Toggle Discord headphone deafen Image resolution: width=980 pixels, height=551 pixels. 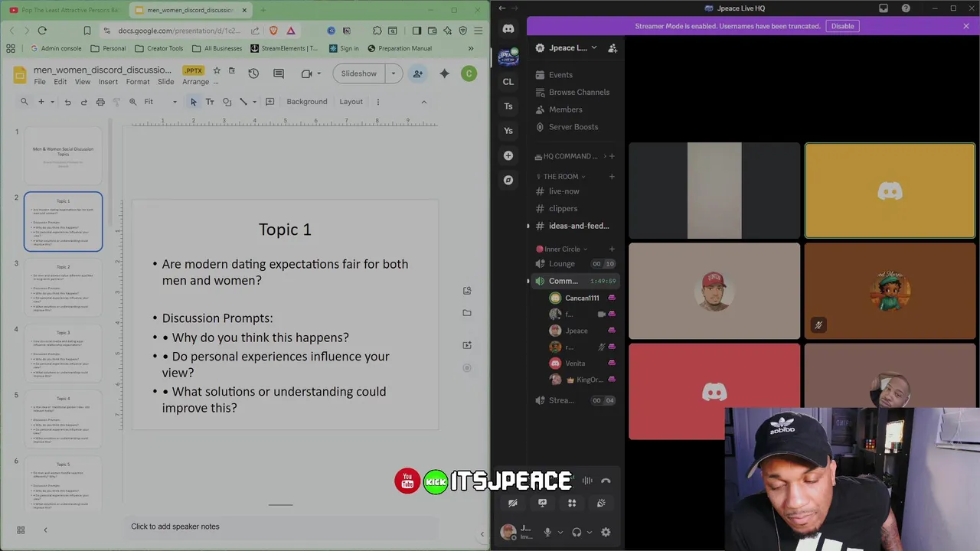point(577,532)
